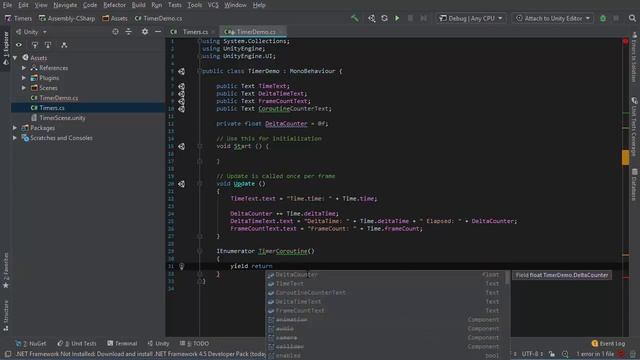Screen dimensions: 640x360
Task: Open the VCS menu
Action: click(x=213, y=5)
